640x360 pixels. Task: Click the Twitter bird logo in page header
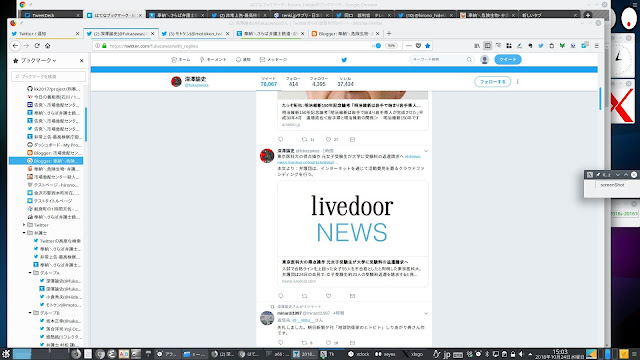tap(344, 60)
